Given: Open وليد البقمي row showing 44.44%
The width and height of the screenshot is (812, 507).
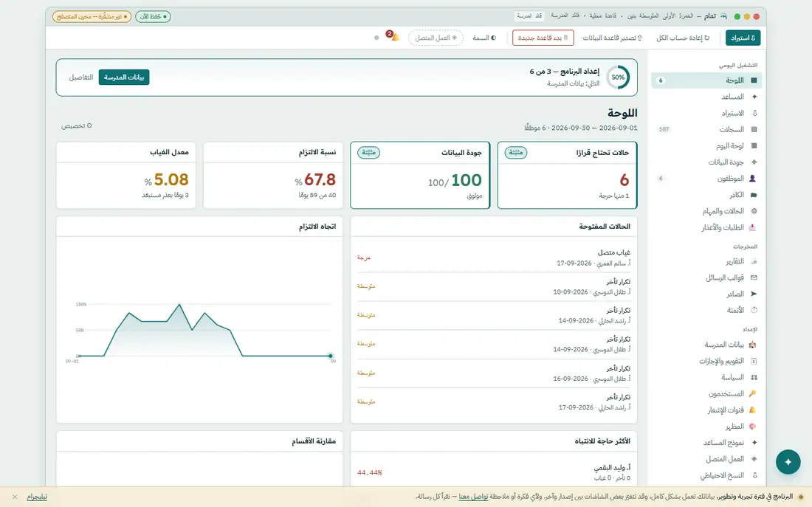Looking at the screenshot, I should [494, 472].
